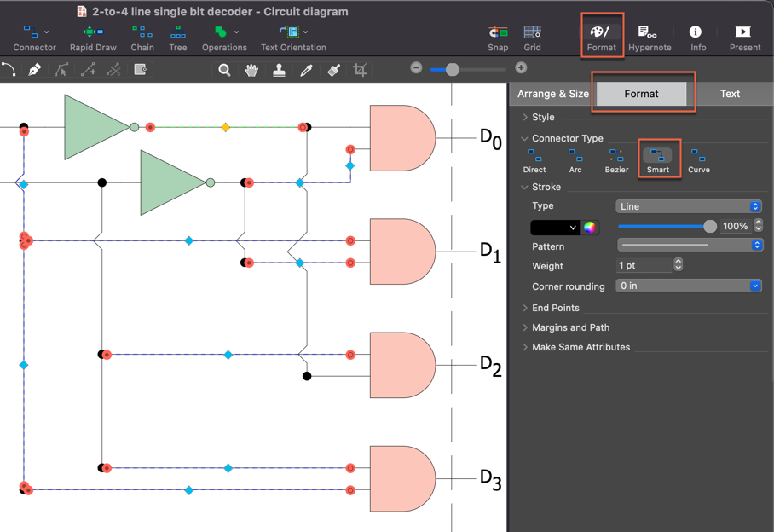Image resolution: width=774 pixels, height=532 pixels.
Task: Select the arc drawing tool
Action: pyautogui.click(x=9, y=70)
